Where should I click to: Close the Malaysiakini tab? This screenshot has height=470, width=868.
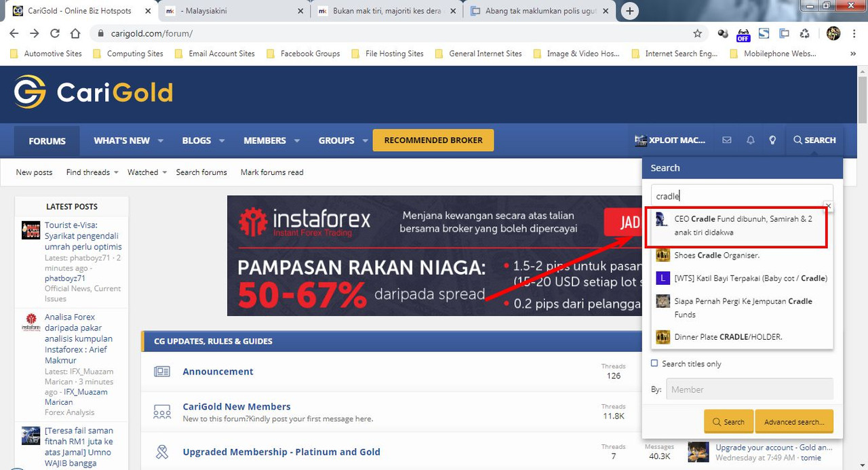[300, 11]
